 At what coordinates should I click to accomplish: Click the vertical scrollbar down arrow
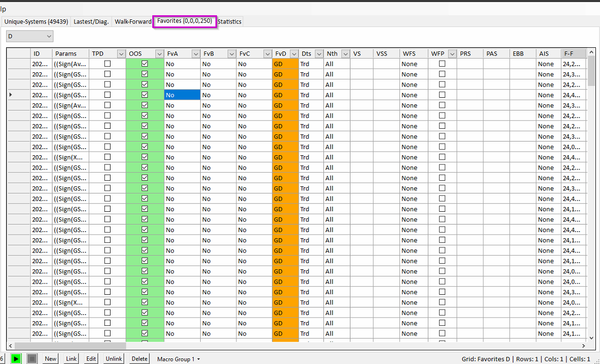pos(591,338)
